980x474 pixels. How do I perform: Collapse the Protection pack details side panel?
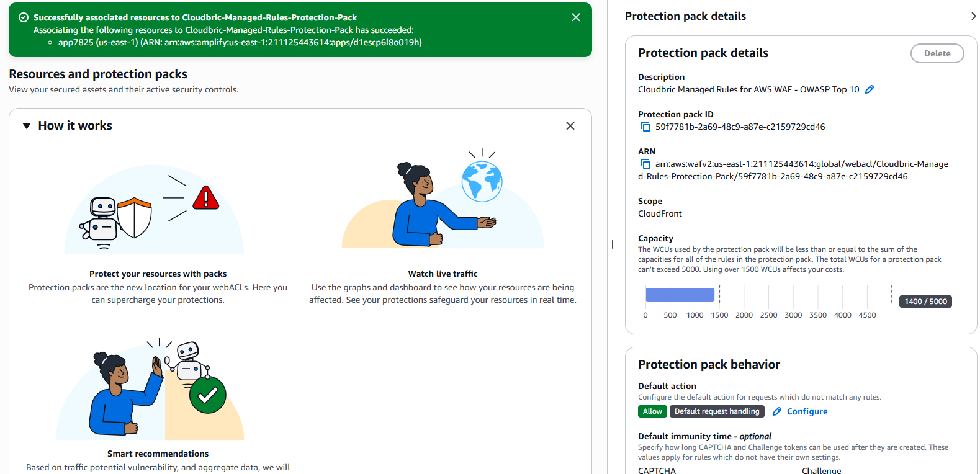coord(973,16)
